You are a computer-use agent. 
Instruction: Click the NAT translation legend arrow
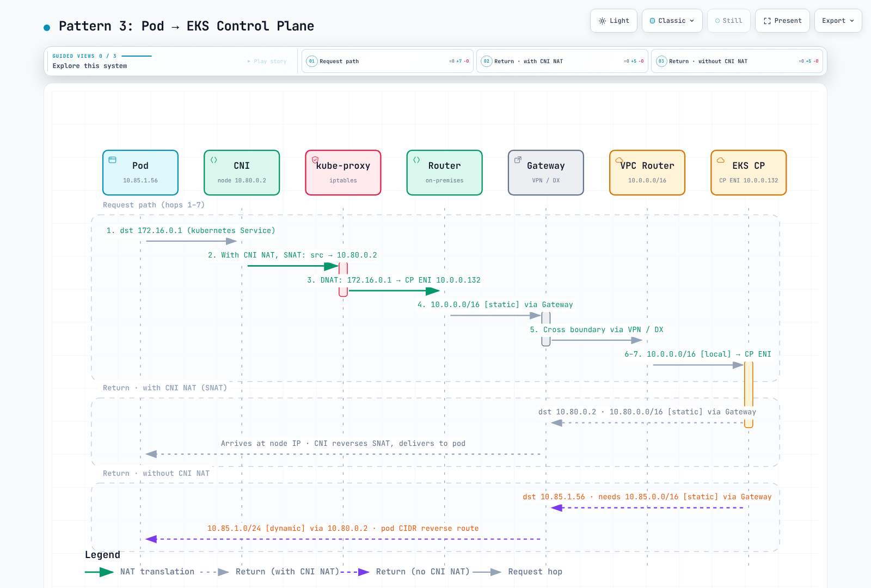100,572
